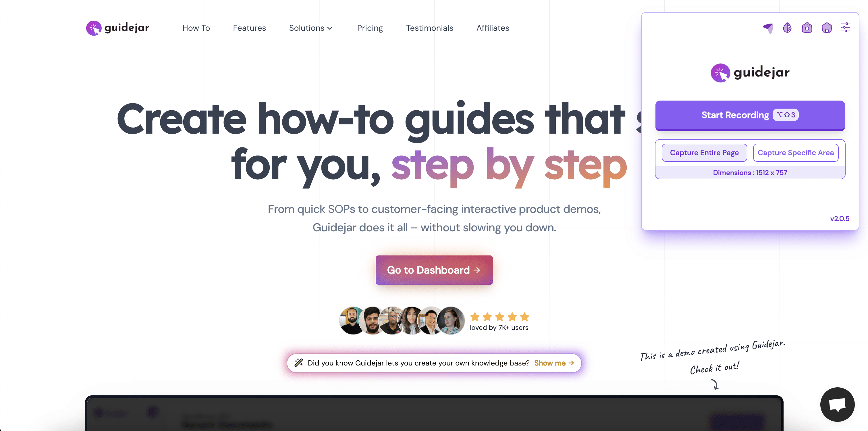Expand the Solutions dropdown menu

tap(311, 28)
